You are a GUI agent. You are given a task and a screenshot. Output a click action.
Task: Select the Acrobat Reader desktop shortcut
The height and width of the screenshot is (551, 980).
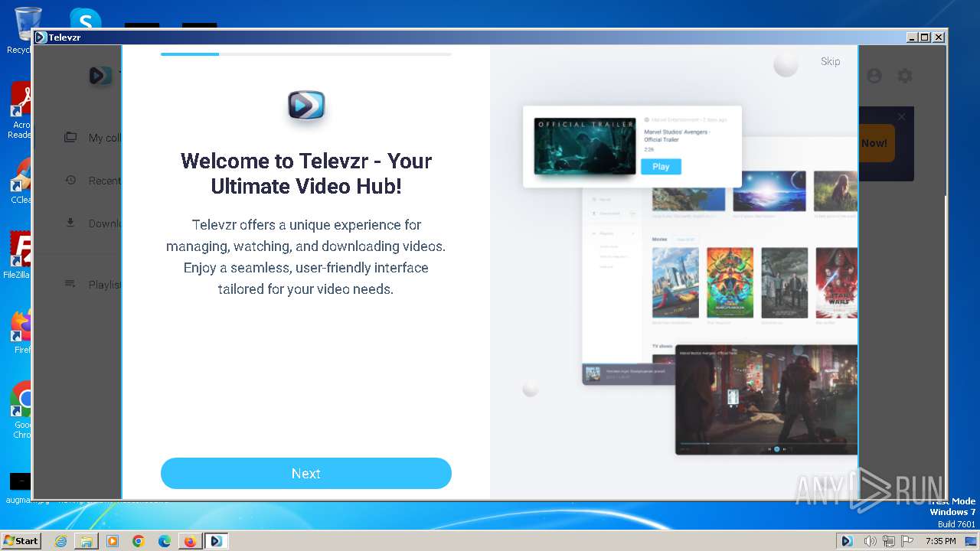[x=21, y=109]
